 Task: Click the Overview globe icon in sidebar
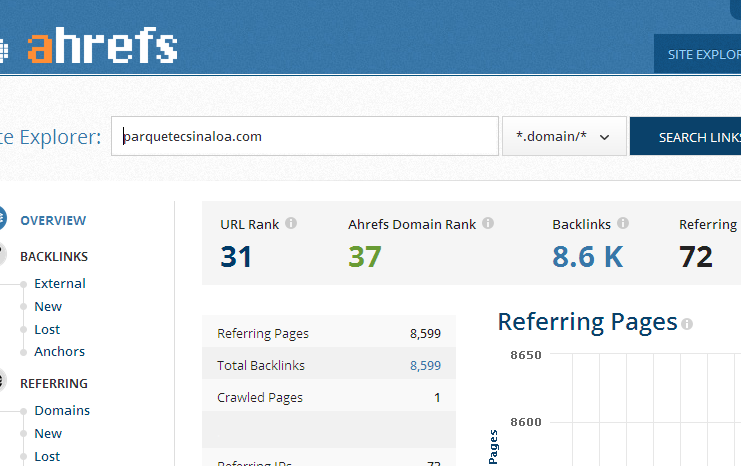(x=2, y=218)
